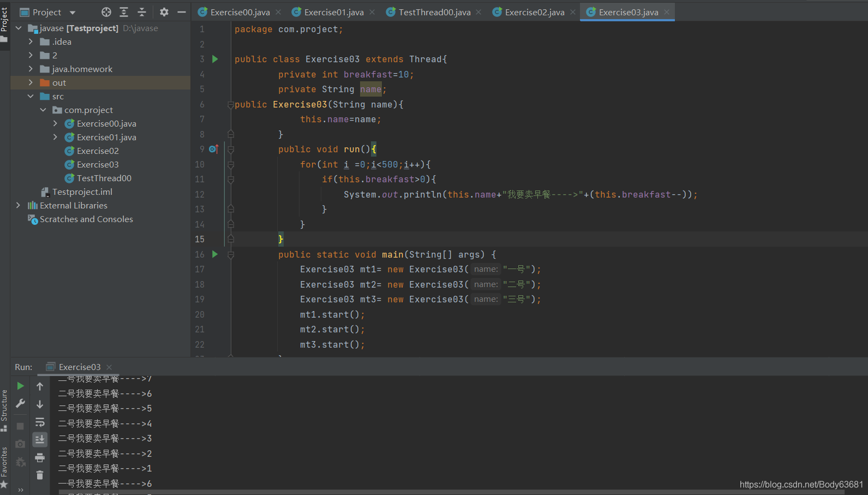Click the Favorites star icon

pos(4,485)
